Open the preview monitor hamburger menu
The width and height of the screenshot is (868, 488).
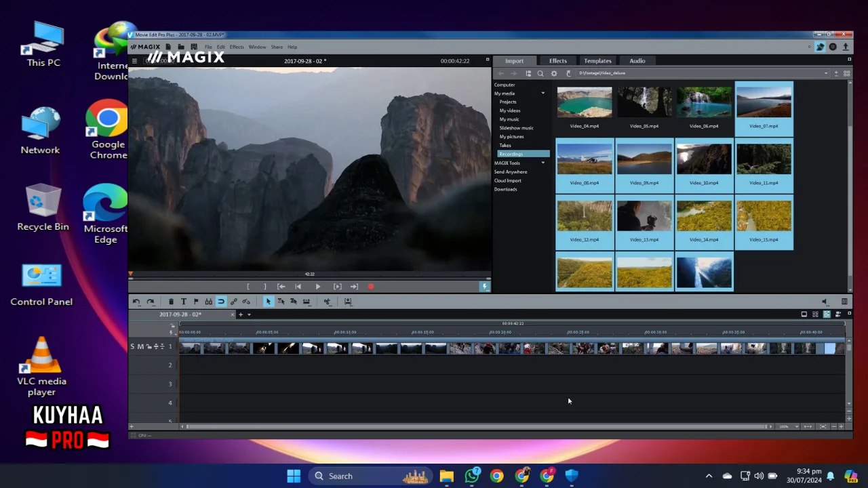(134, 61)
